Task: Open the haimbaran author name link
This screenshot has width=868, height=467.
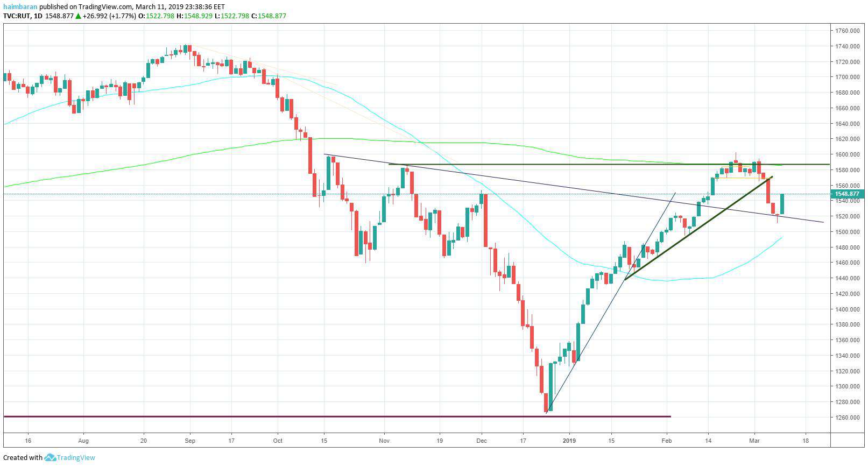Action: point(20,7)
